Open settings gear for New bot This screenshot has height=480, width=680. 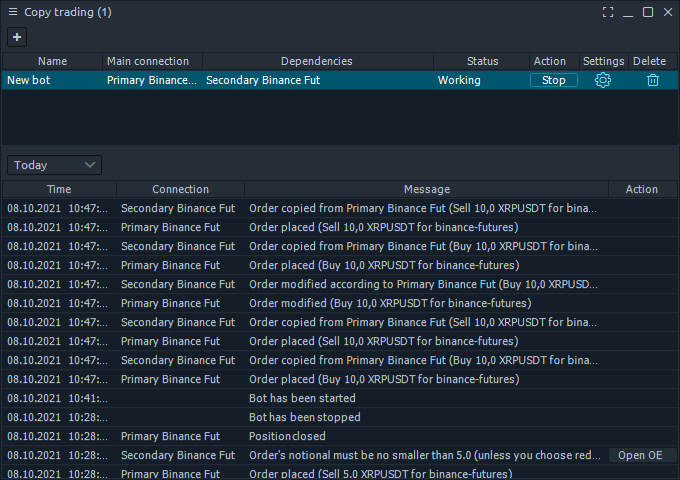click(x=603, y=80)
